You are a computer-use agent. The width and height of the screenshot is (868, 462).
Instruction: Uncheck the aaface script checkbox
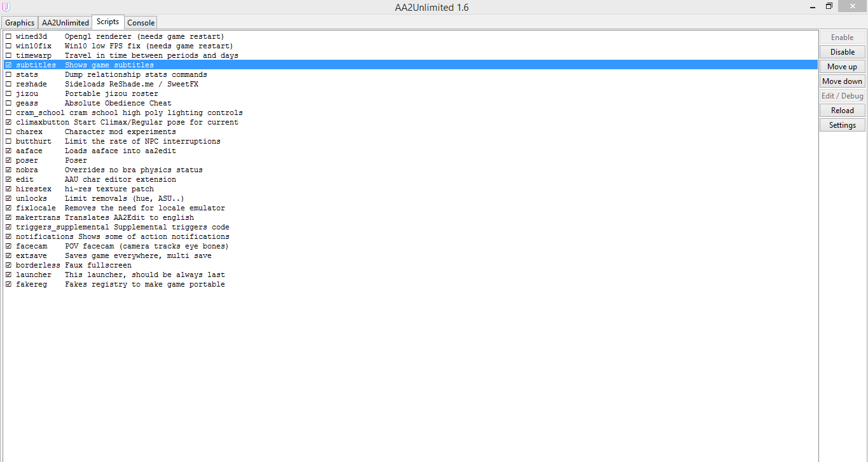pos(8,151)
